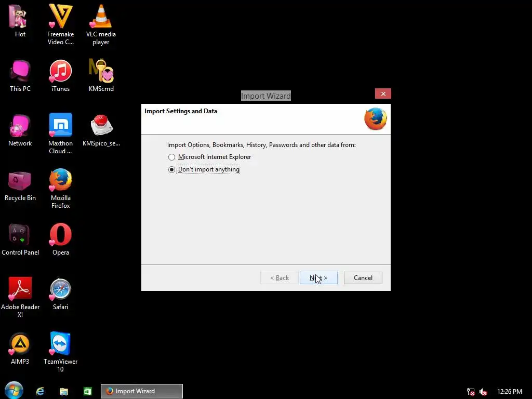Click the Import Wizard taskbar button
This screenshot has width=532, height=399.
[x=142, y=391]
